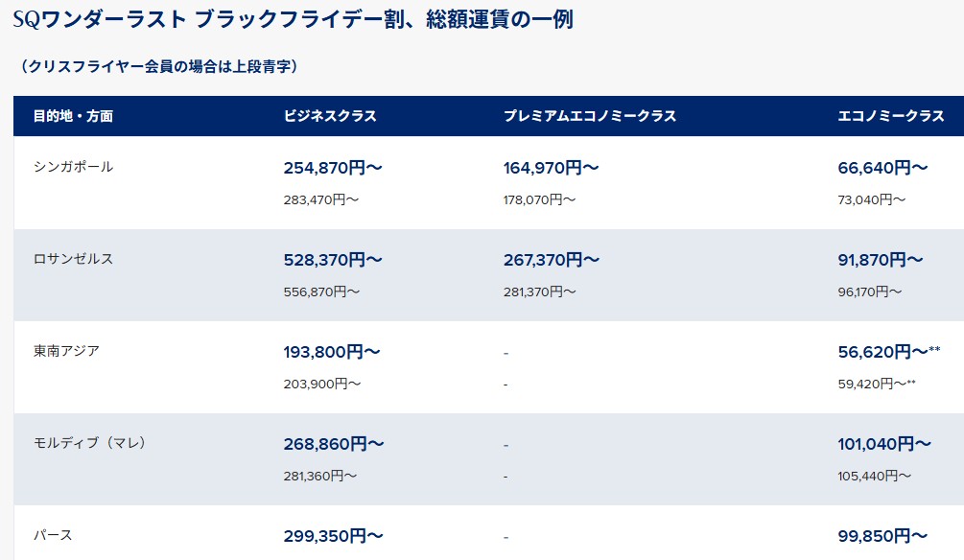Viewport: 964px width, 560px height.
Task: Select the 東南アジア destination row label
Action: (66, 351)
